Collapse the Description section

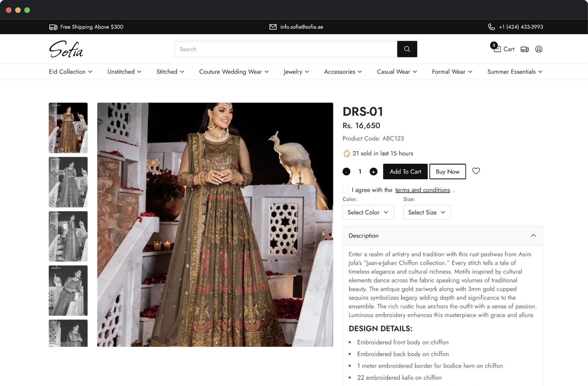(533, 236)
